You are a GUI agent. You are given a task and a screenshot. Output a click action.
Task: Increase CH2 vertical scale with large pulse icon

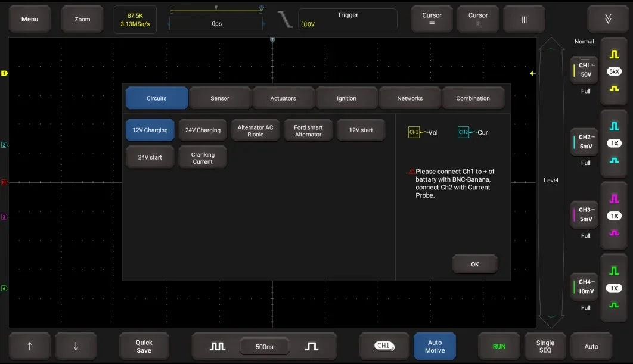coord(614,126)
